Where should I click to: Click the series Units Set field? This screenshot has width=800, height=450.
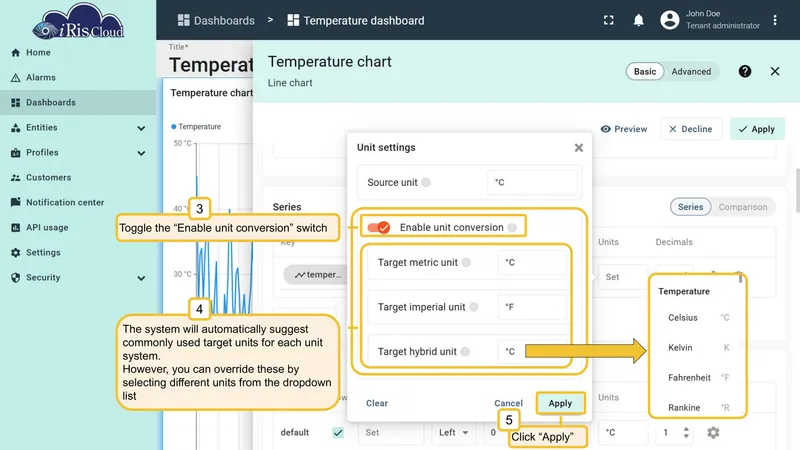click(x=622, y=277)
